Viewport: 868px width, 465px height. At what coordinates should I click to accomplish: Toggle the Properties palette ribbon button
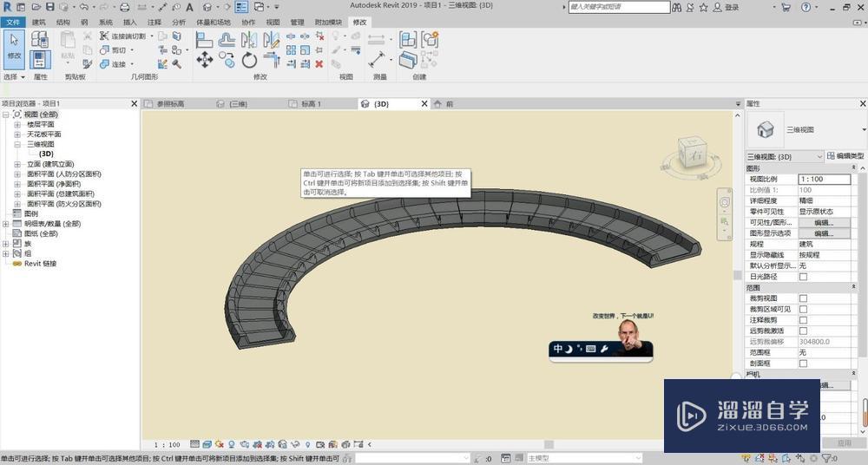[x=40, y=59]
